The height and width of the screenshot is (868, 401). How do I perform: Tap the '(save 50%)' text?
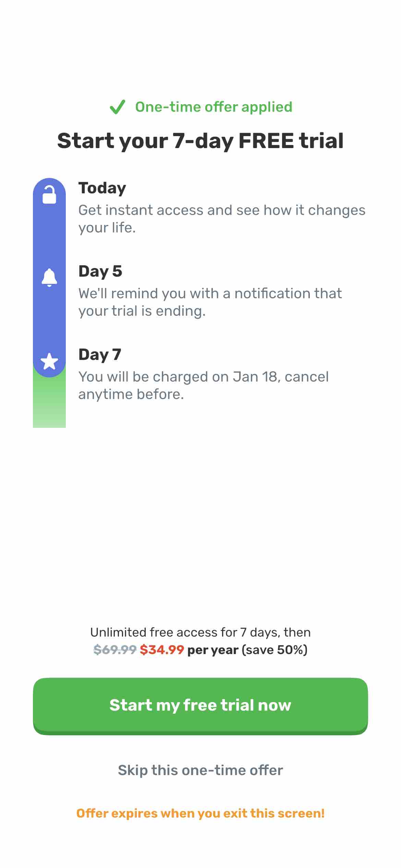pos(275,650)
